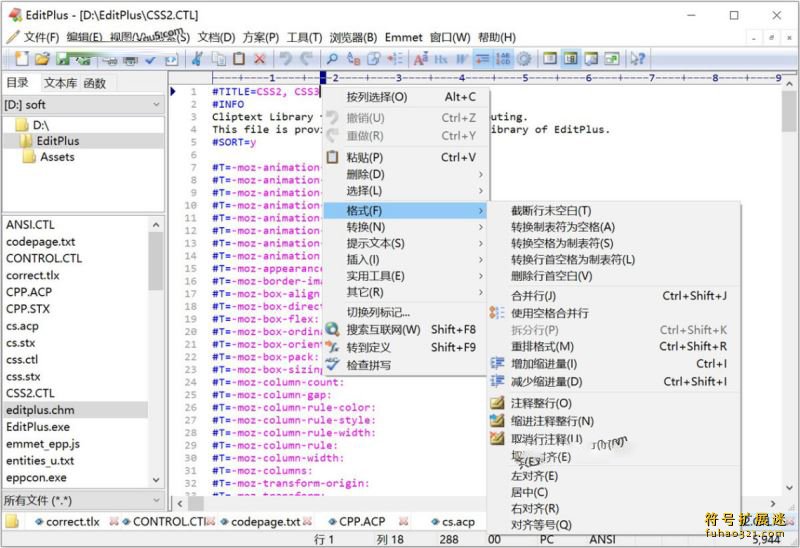Image resolution: width=800 pixels, height=548 pixels.
Task: Click the Help pointer question mark icon
Action: (x=637, y=59)
